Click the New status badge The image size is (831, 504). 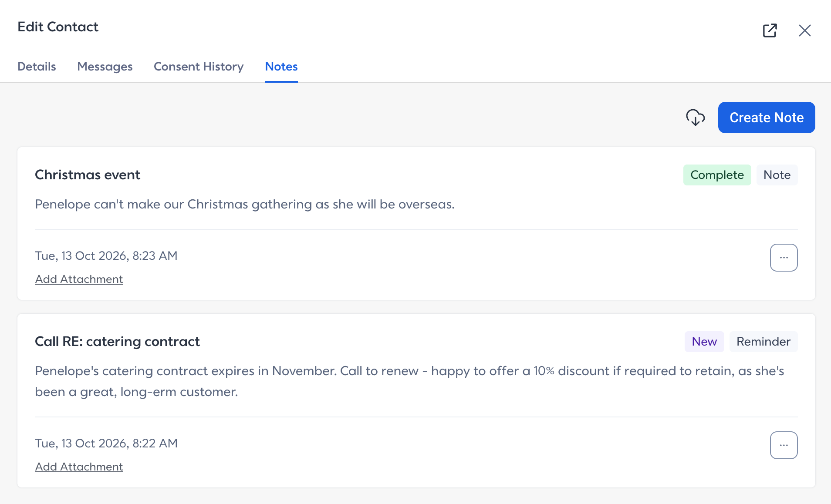pos(704,342)
